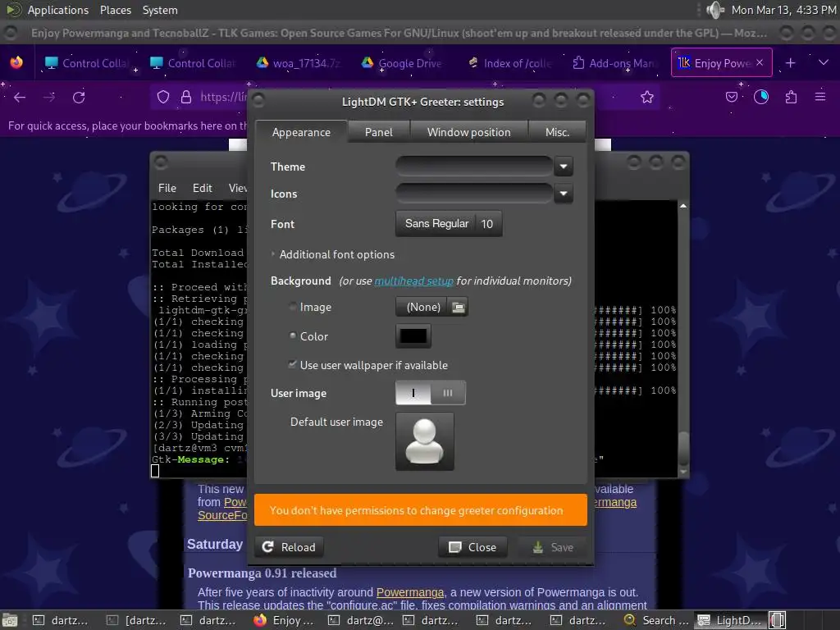
Task: Click the Firefox back arrow
Action: (20, 97)
